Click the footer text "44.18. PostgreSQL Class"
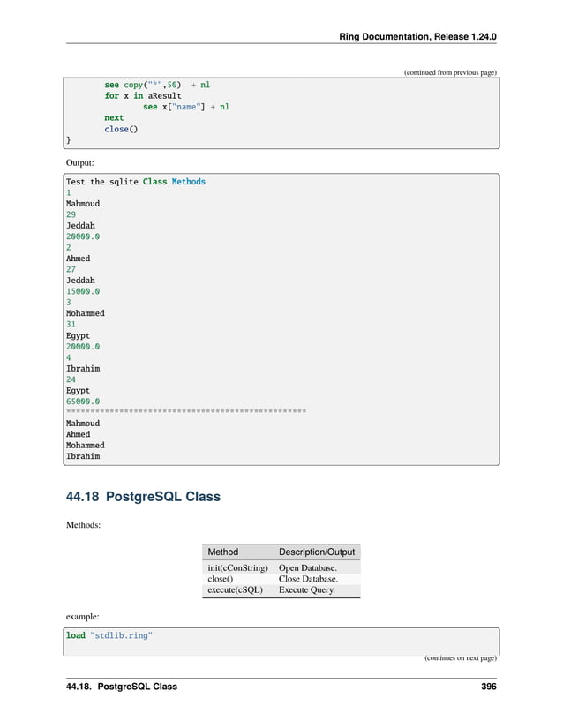 pos(122,687)
